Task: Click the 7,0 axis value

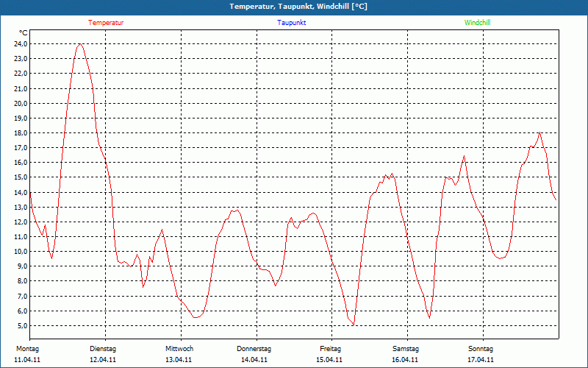Action: click(22, 296)
